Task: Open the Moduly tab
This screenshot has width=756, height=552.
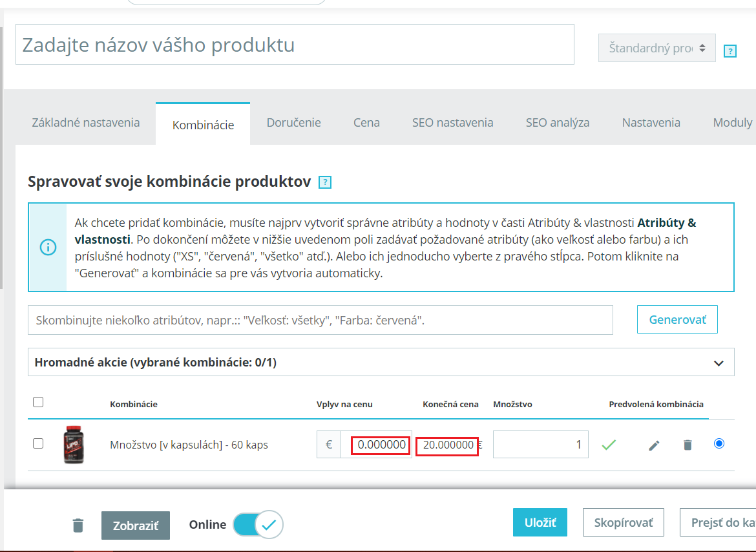Action: tap(732, 122)
